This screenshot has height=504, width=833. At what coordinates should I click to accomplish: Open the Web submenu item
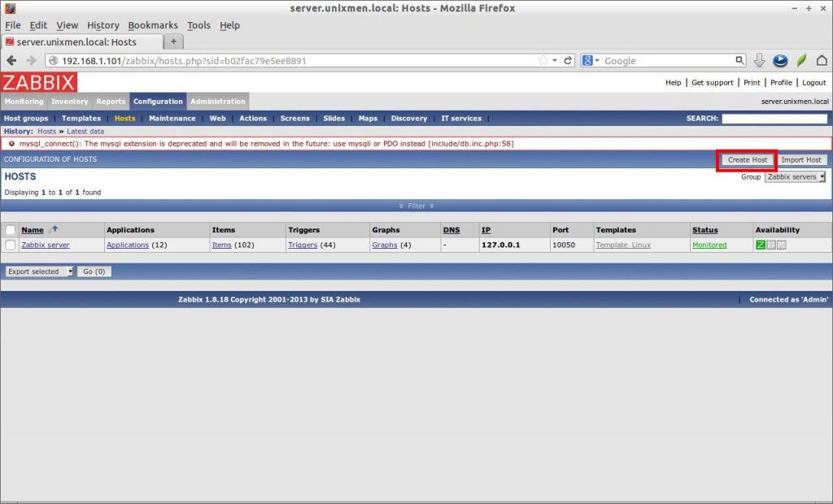tap(217, 119)
